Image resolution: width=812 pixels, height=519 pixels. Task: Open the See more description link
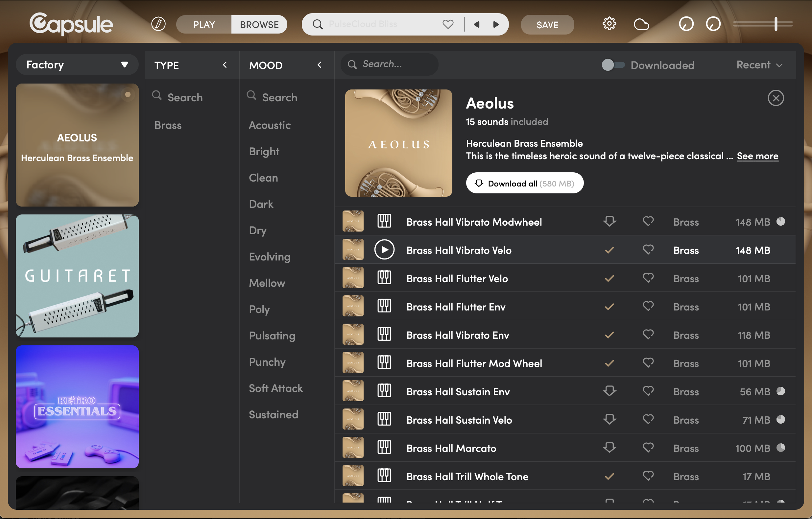757,156
